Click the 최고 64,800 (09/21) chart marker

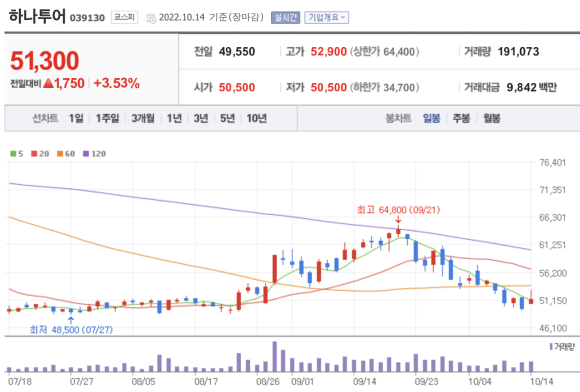tap(398, 210)
